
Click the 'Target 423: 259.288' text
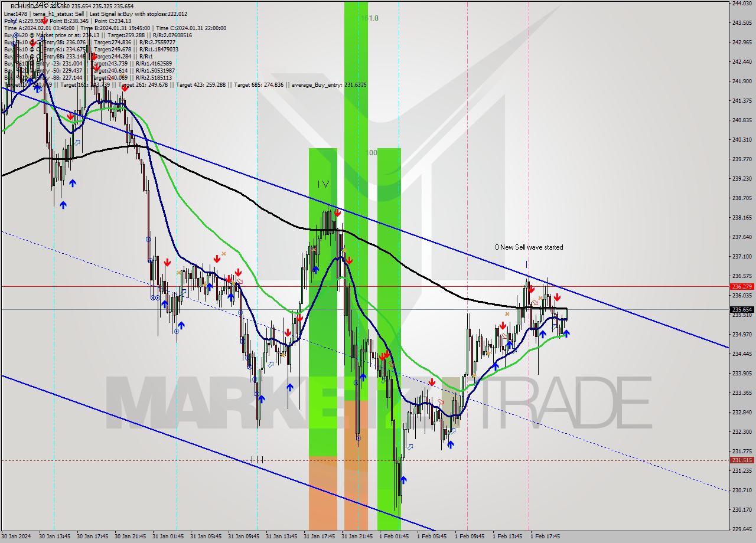202,85
